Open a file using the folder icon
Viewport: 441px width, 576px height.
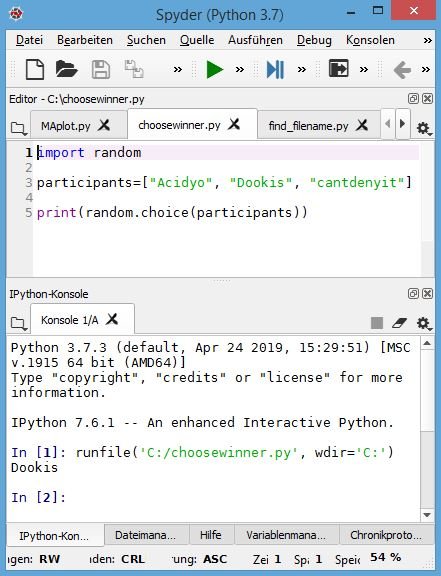pyautogui.click(x=66, y=69)
